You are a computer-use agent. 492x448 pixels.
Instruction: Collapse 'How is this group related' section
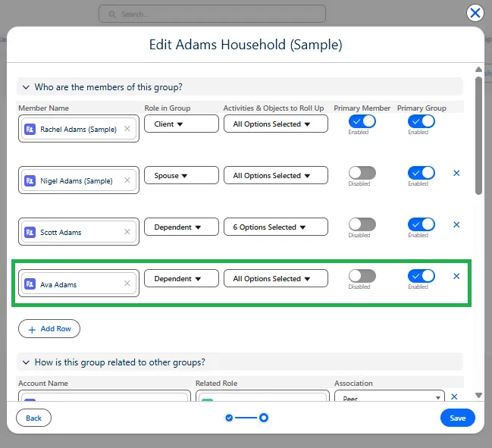coord(27,362)
